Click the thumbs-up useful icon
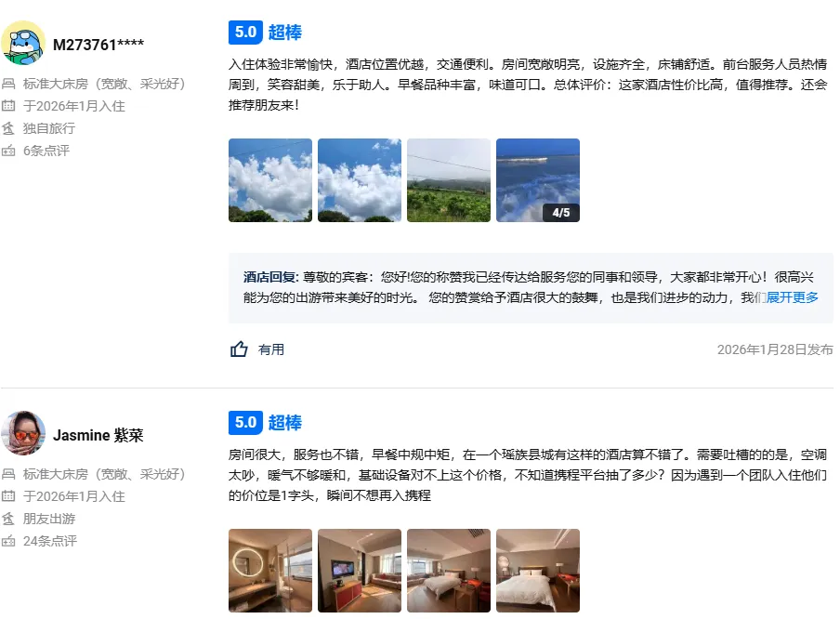Viewport: 840px width, 619px height. tap(239, 349)
